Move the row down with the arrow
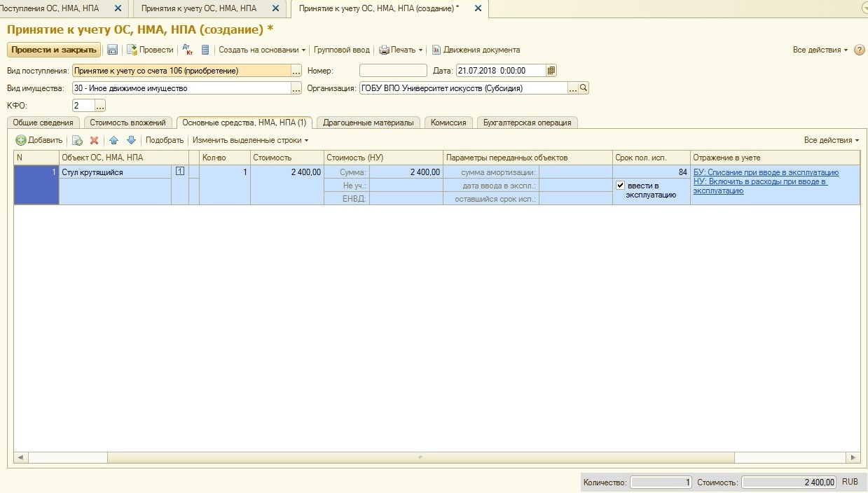 [x=130, y=140]
